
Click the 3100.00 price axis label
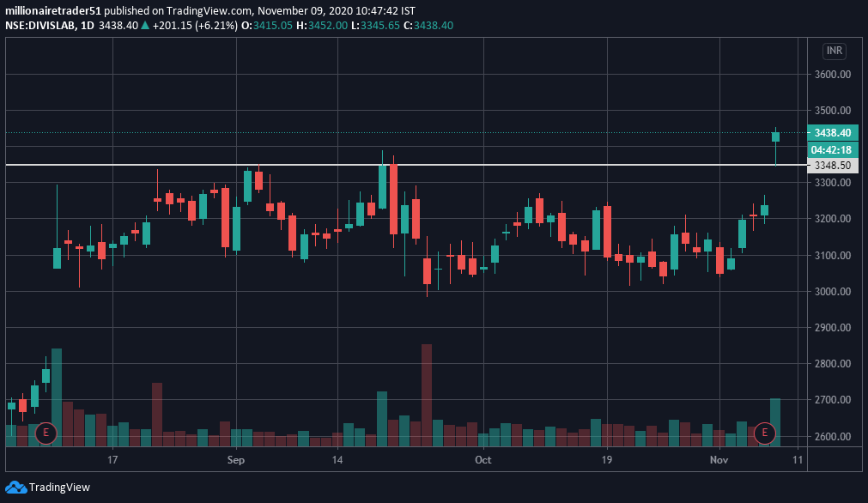coord(833,255)
